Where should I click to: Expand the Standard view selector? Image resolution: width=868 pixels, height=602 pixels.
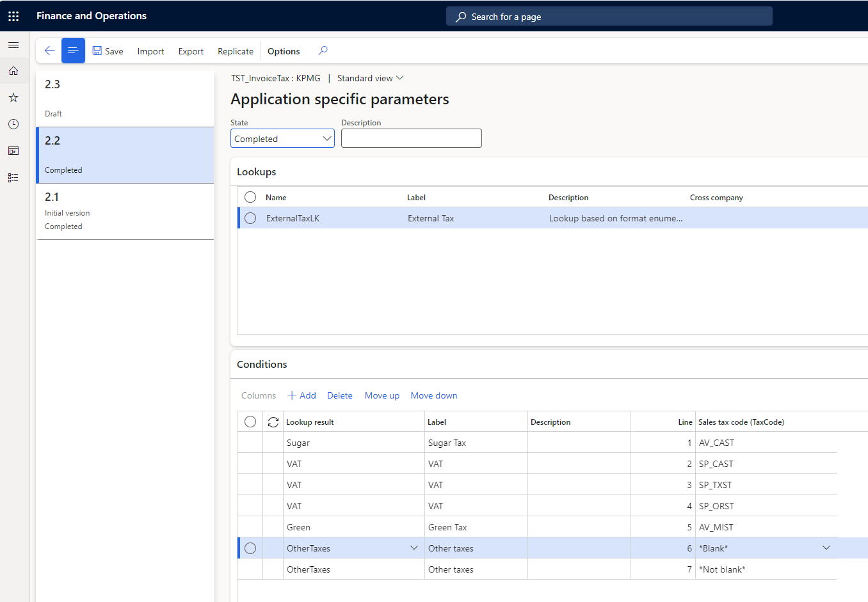(x=370, y=78)
